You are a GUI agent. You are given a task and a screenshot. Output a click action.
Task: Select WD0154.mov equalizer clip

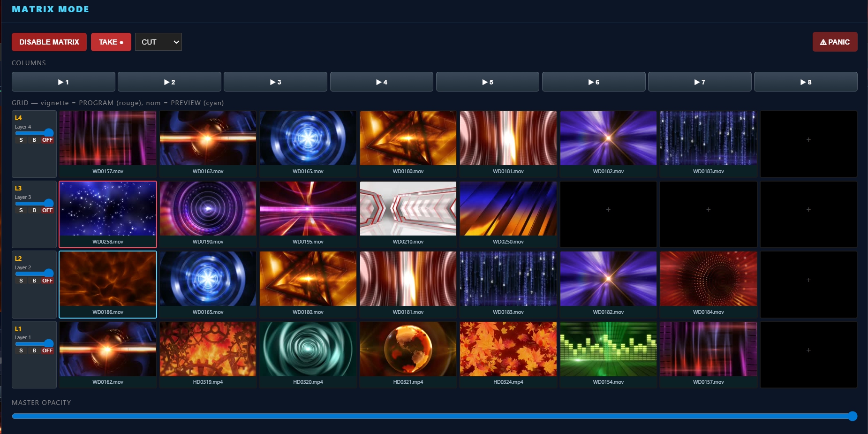coord(608,355)
